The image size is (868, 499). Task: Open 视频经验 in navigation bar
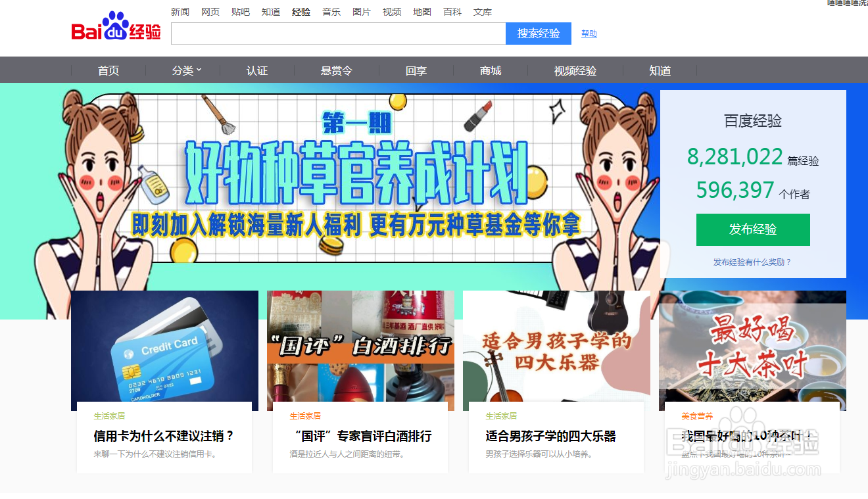pos(575,70)
